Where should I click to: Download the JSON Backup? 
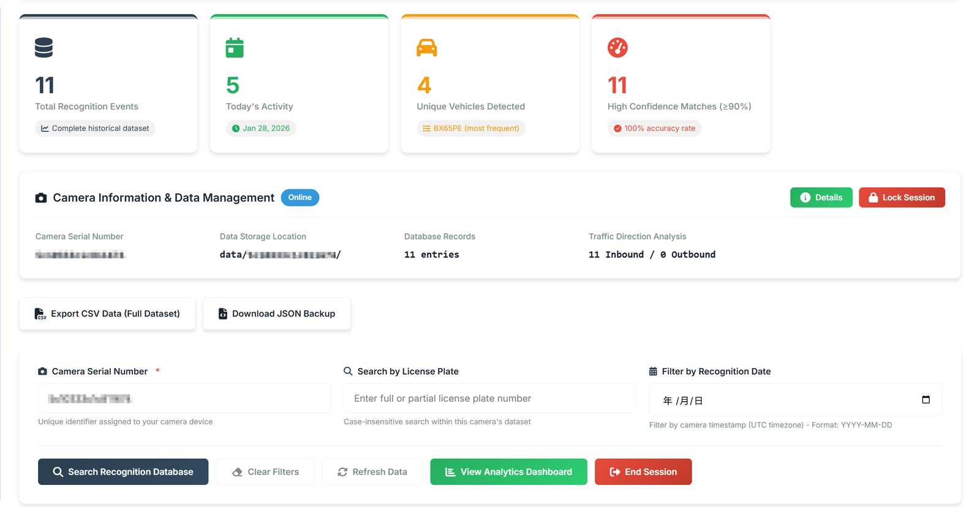[x=277, y=314]
